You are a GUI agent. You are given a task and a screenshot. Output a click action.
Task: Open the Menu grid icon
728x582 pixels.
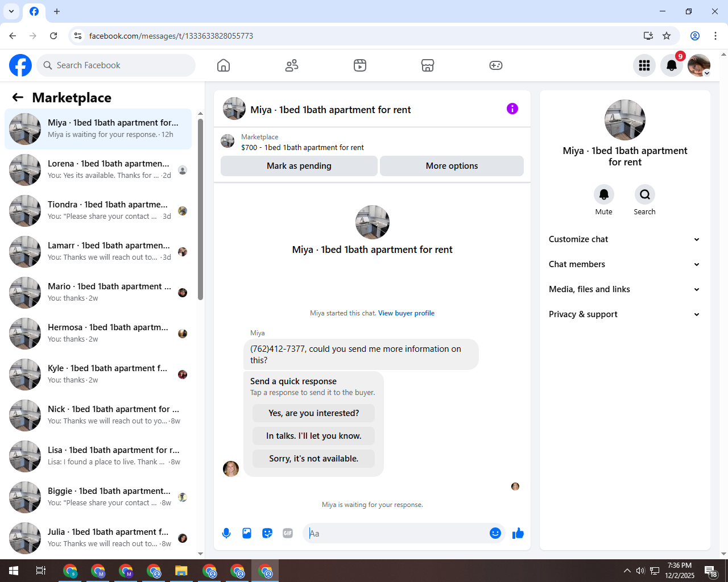[644, 65]
